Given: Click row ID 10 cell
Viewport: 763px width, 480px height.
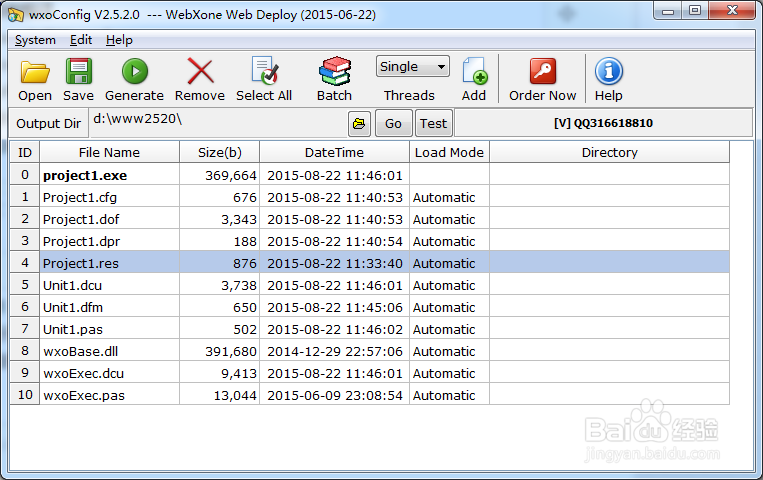Looking at the screenshot, I should point(25,394).
